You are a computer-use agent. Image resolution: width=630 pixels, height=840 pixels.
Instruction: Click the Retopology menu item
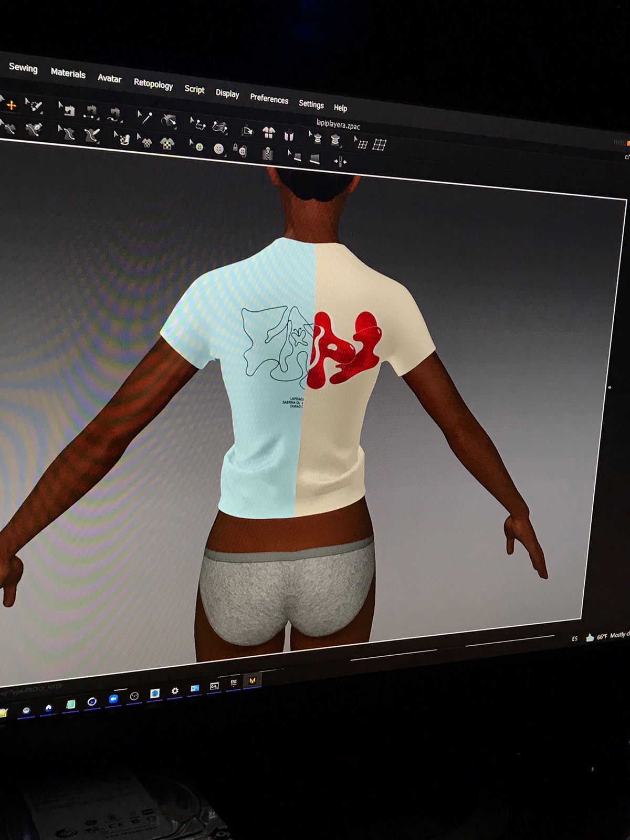coord(153,84)
